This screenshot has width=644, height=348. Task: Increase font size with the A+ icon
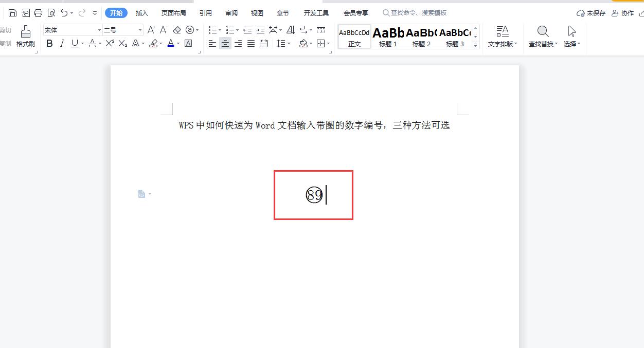151,30
